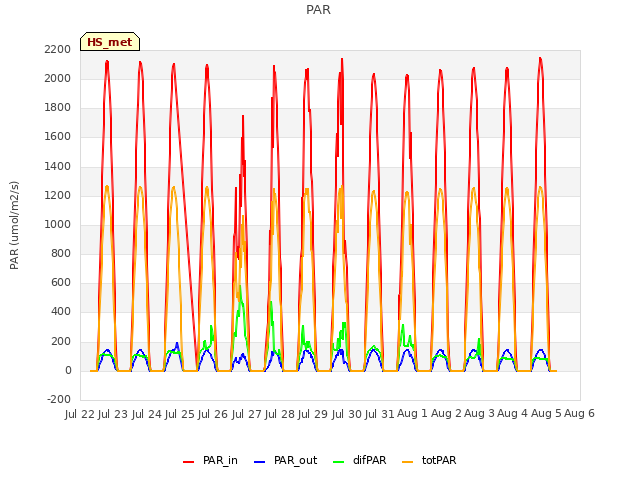Click the green difPAR legend swatch
The height and width of the screenshot is (480, 640).
point(339,461)
